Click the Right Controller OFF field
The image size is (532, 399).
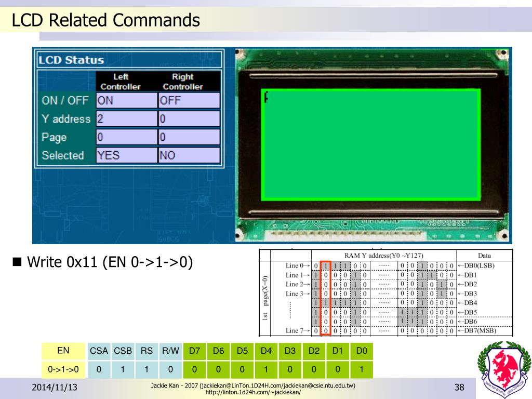coord(189,100)
